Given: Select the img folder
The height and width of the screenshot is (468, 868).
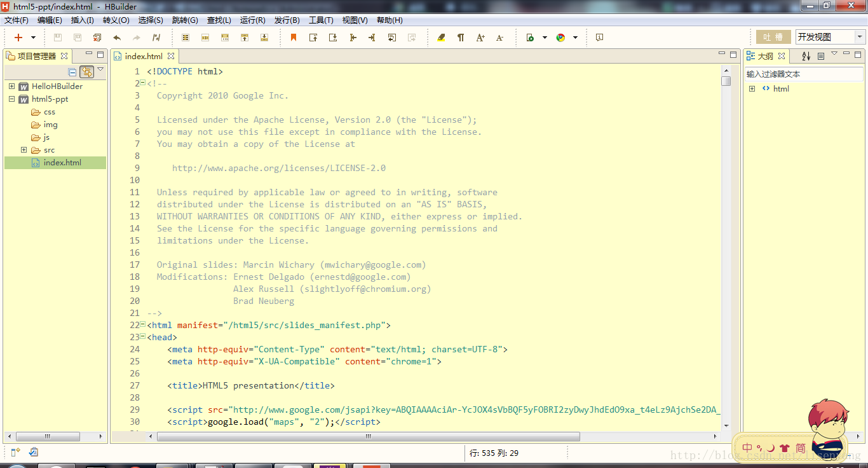Looking at the screenshot, I should pos(44,125).
